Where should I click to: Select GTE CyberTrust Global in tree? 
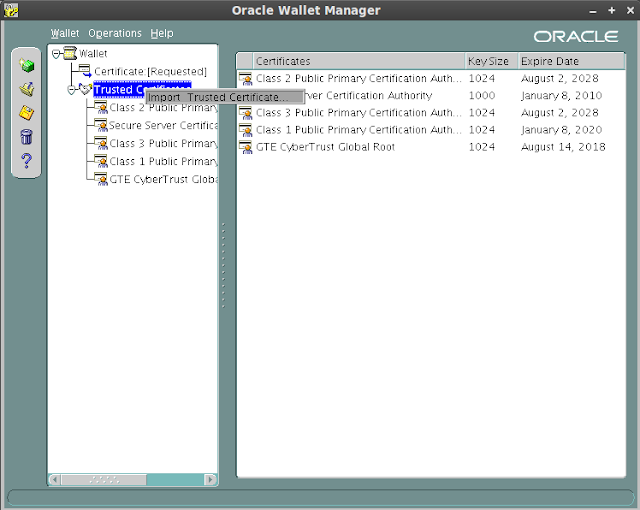(x=163, y=179)
